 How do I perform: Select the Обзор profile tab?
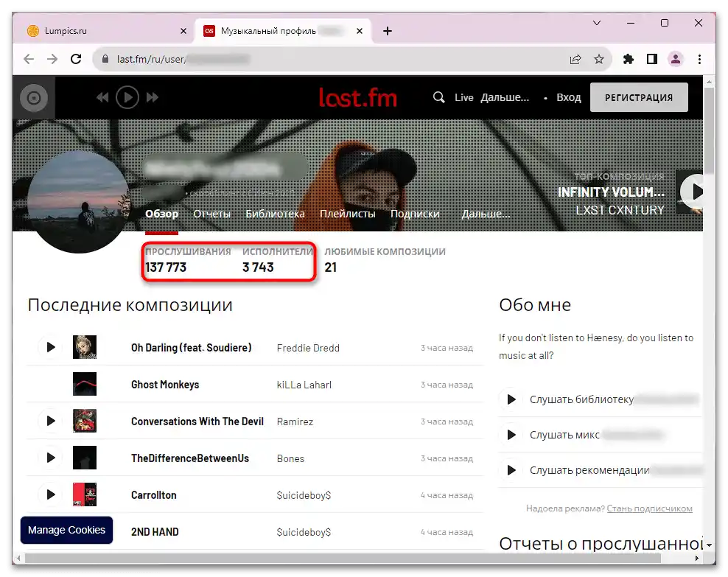tap(161, 214)
